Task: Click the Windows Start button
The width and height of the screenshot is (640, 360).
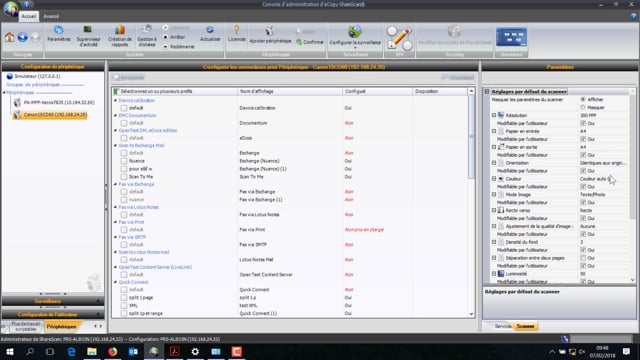Action: (9, 351)
